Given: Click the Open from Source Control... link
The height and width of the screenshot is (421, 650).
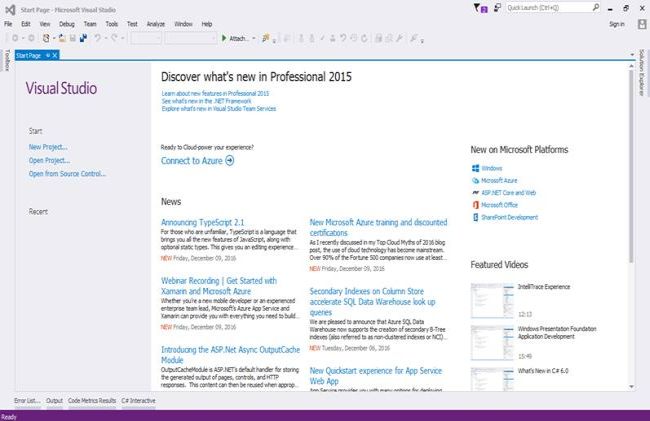Looking at the screenshot, I should 67,174.
